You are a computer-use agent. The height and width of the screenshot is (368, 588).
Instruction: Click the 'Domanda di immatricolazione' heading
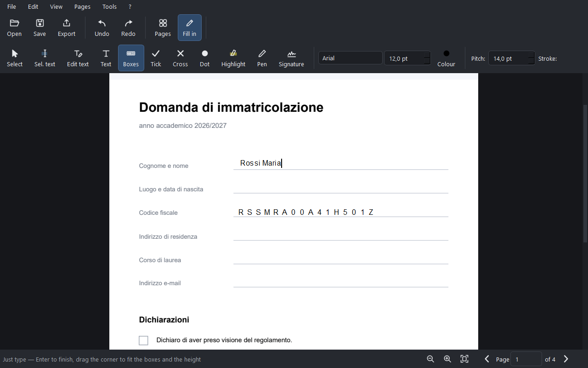231,107
